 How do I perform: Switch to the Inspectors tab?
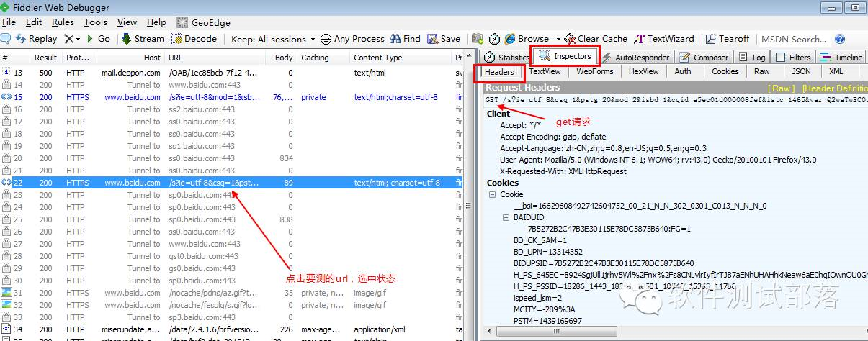[x=565, y=56]
